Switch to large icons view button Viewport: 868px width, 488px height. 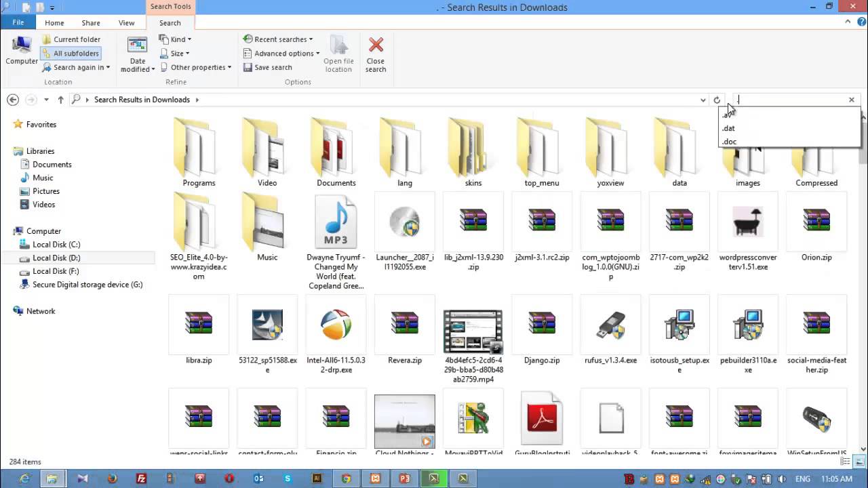click(x=860, y=462)
